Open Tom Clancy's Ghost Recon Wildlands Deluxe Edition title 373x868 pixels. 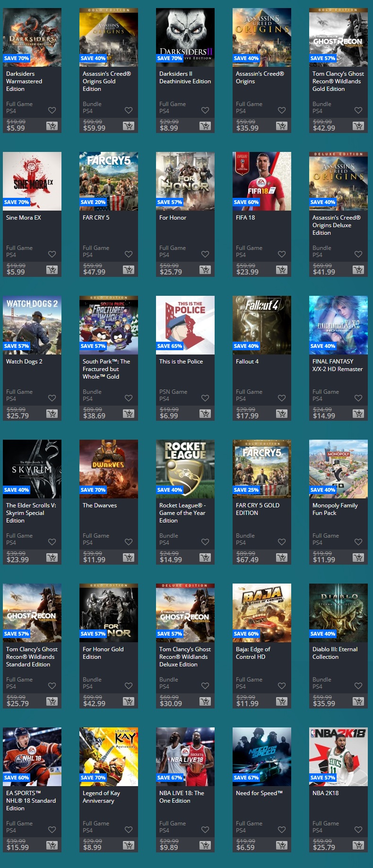tap(185, 657)
